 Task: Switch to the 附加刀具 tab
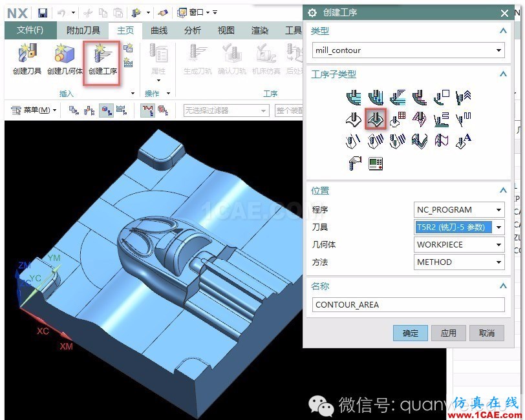(83, 30)
